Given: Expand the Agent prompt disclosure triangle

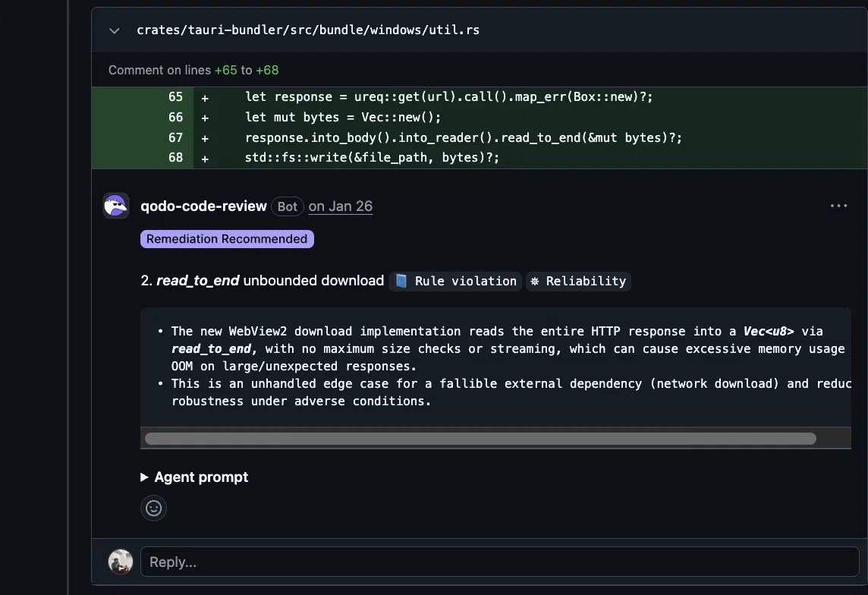Looking at the screenshot, I should (144, 477).
